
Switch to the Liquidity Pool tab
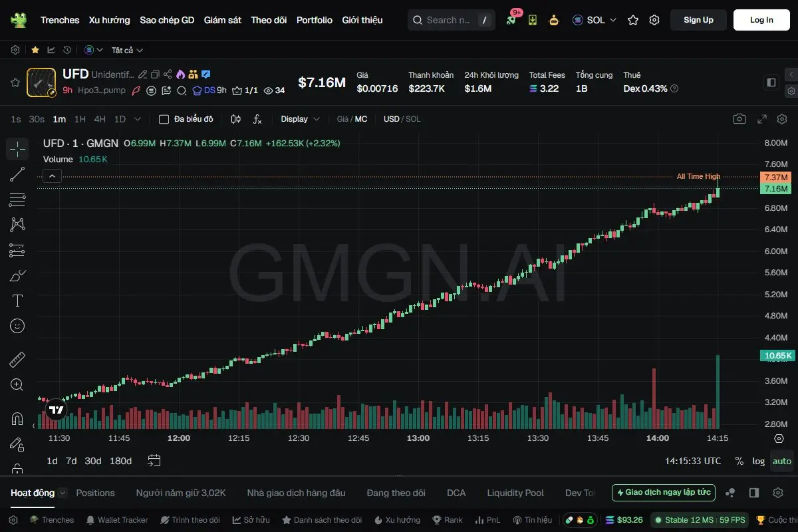pyautogui.click(x=515, y=493)
